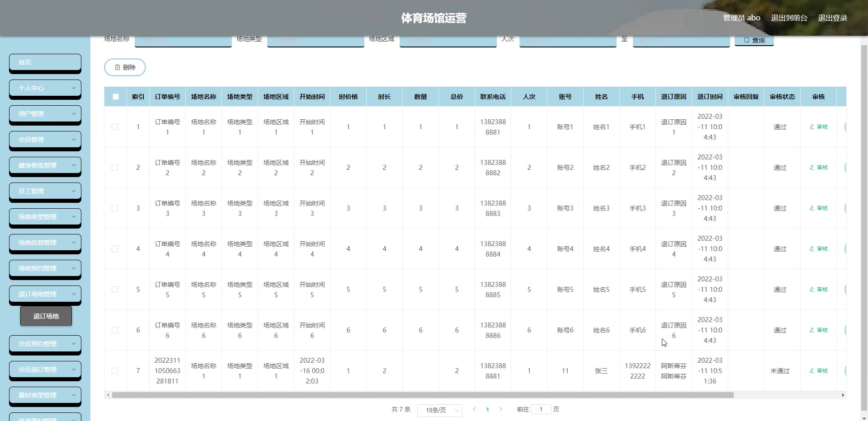
Task: Click the audit pencil icon in row 1
Action: click(812, 127)
